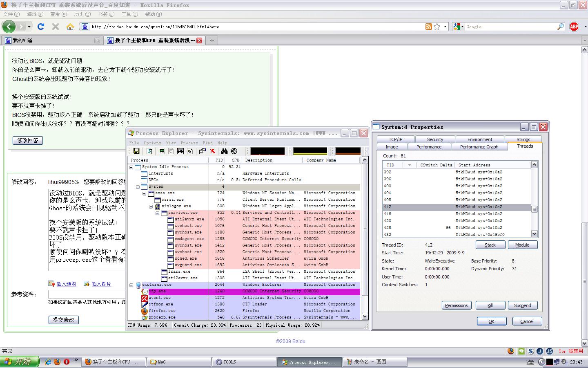
Task: Click Process Explorer taskbar button
Action: coord(310,362)
